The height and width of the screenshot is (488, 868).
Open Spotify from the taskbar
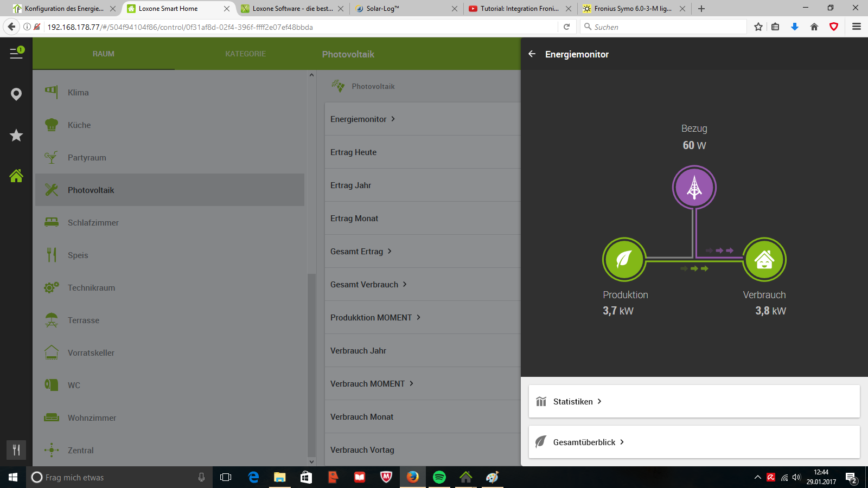[x=439, y=477]
